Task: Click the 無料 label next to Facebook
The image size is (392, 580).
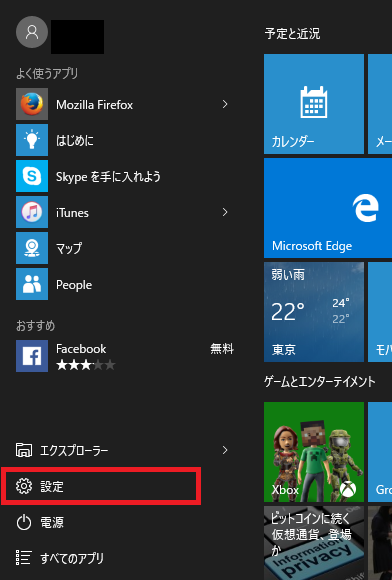Action: pyautogui.click(x=222, y=348)
